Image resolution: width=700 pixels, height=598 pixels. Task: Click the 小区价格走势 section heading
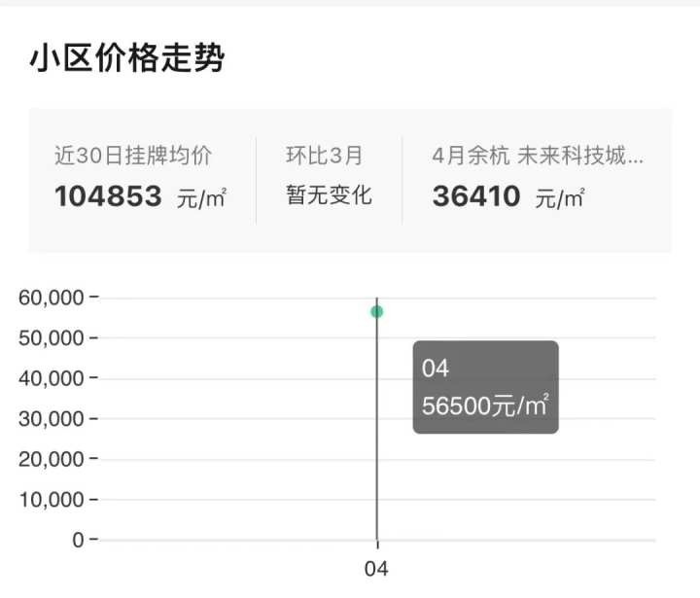[x=127, y=58]
